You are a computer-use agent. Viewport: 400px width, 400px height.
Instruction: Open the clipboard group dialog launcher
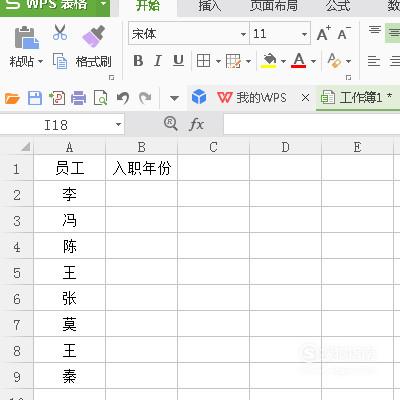112,77
